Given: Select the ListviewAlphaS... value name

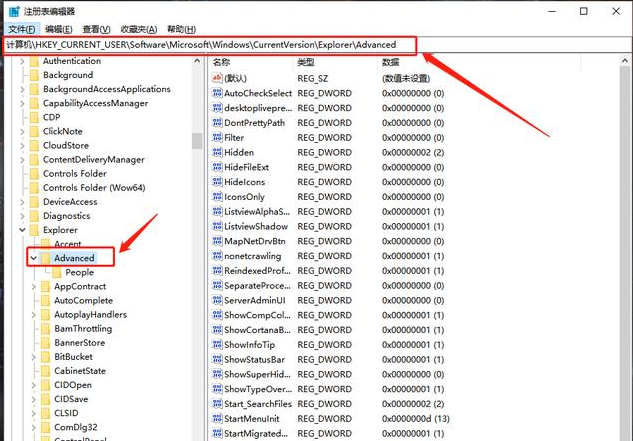Looking at the screenshot, I should point(257,212).
